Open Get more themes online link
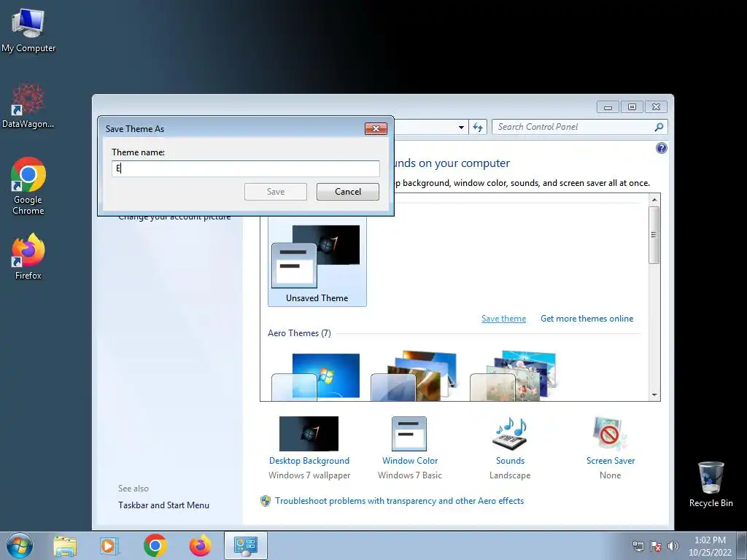Viewport: 747px width, 560px height. tap(587, 319)
